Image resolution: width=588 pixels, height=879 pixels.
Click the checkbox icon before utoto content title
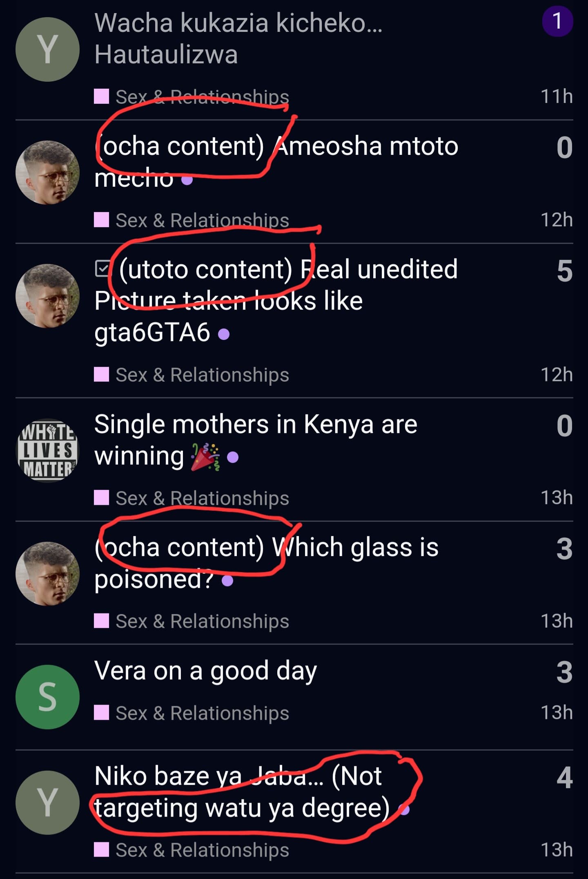point(102,269)
